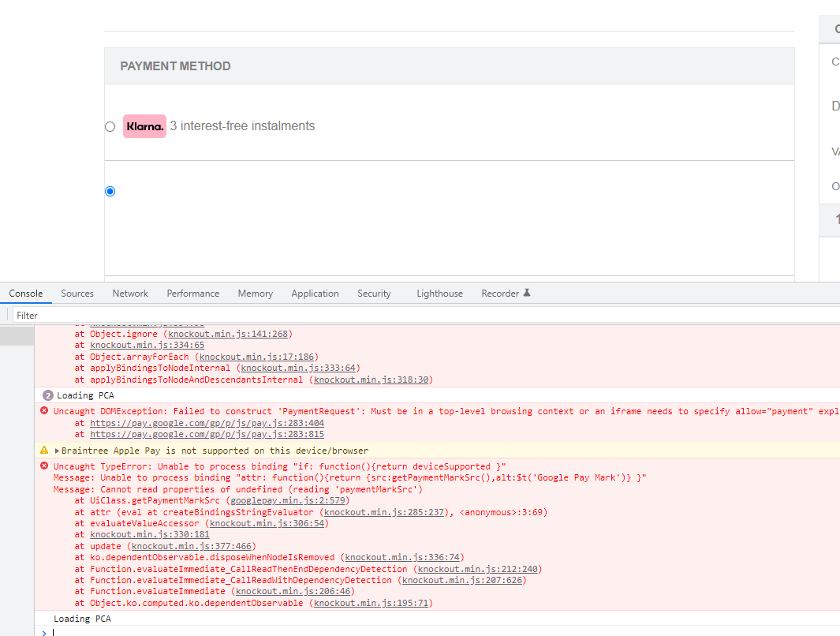
Task: Click the yellow warning triangle on the Braintree message
Action: point(43,449)
